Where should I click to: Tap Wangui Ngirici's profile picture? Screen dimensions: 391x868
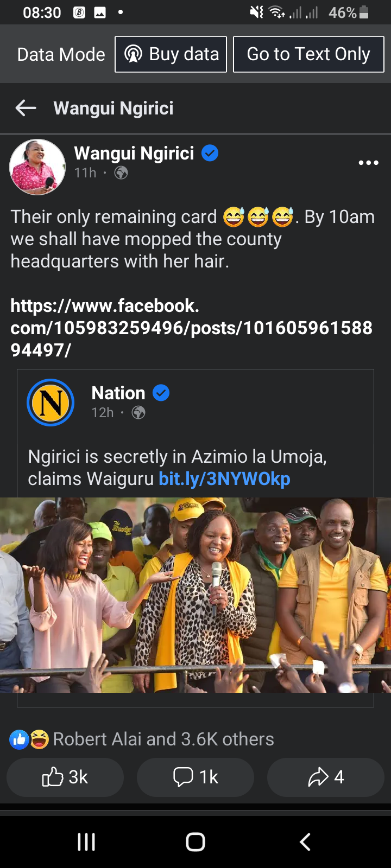pyautogui.click(x=37, y=167)
